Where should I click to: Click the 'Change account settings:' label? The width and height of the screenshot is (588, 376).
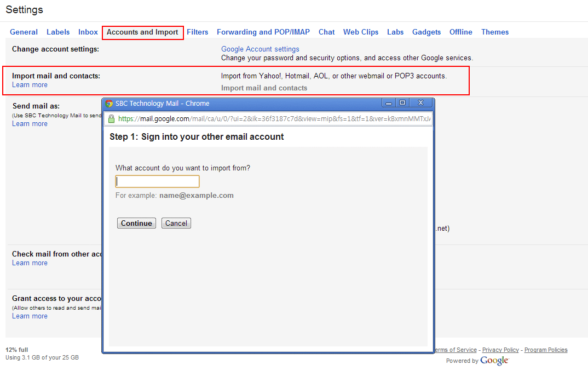[x=55, y=49]
